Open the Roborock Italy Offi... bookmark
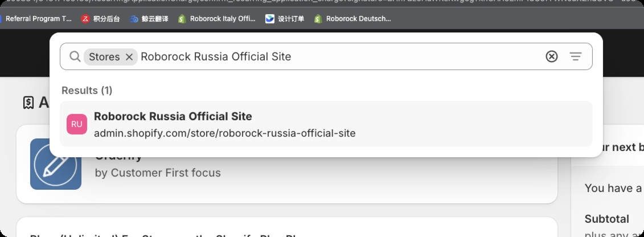The width and height of the screenshot is (644, 237). 217,18
